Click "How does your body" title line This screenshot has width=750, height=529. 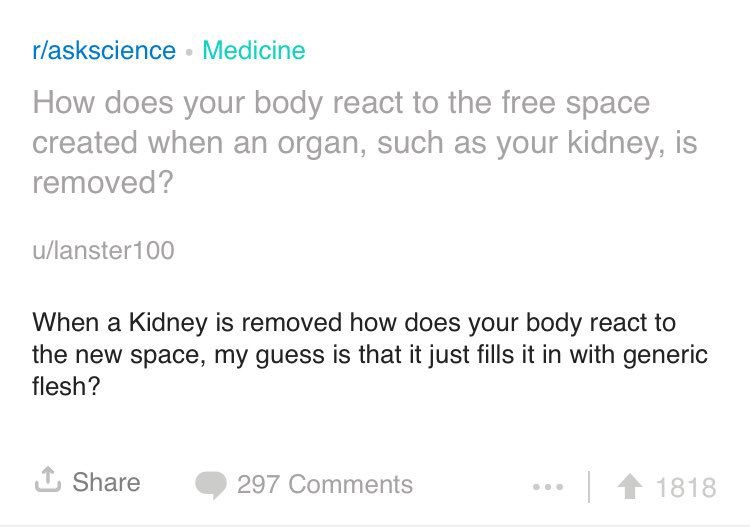[341, 103]
